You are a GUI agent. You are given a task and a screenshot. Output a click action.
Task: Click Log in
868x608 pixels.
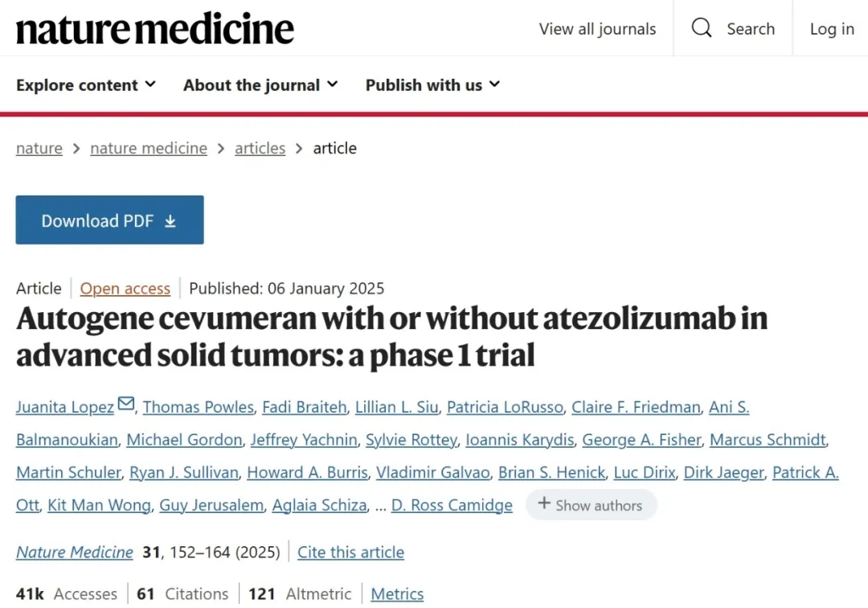832,29
